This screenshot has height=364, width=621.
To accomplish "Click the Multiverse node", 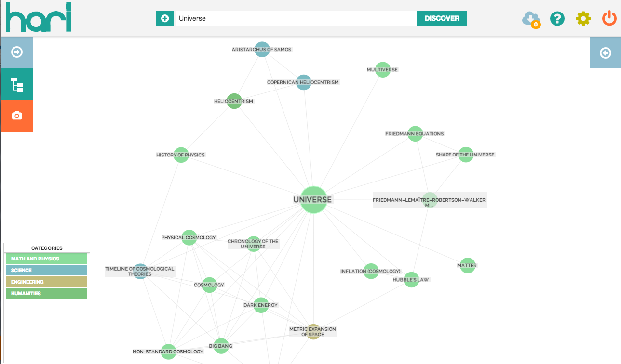I will [x=382, y=69].
